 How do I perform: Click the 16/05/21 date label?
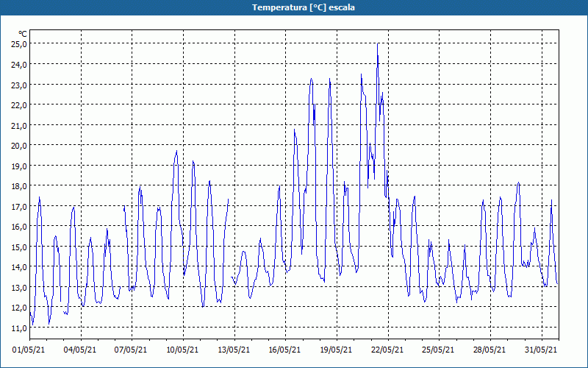284,350
